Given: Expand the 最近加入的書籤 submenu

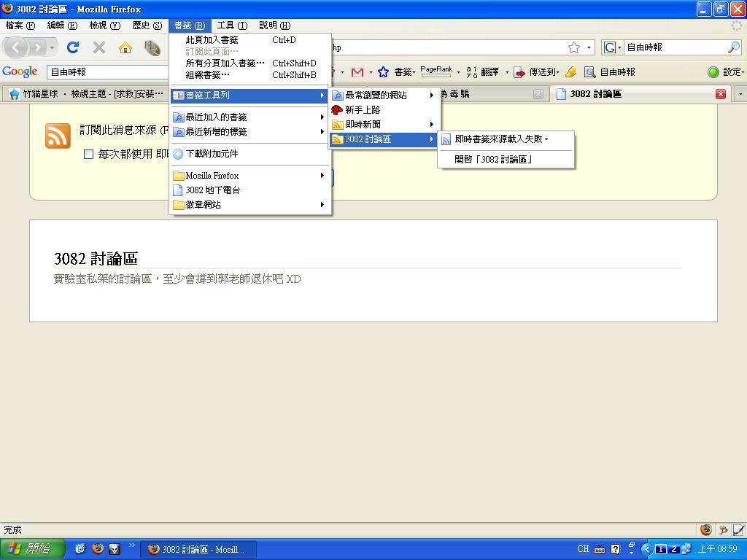Looking at the screenshot, I should [x=250, y=117].
